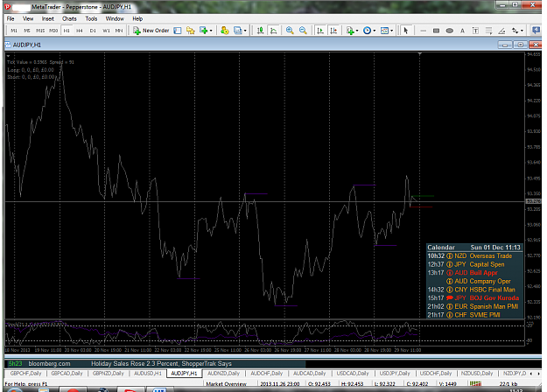The width and height of the screenshot is (547, 392).
Task: Switch chart to candlestick mode icon
Action: click(260, 31)
